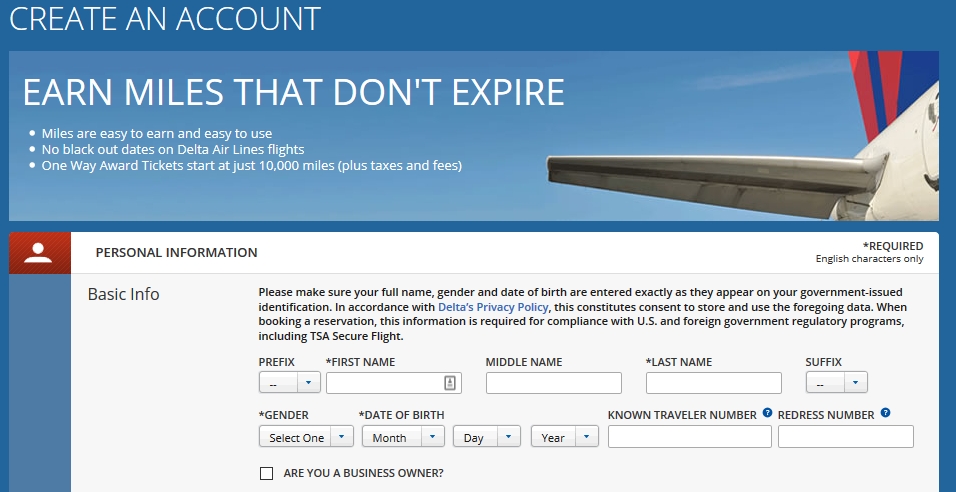Click the Are You a Business Owner label

point(363,473)
